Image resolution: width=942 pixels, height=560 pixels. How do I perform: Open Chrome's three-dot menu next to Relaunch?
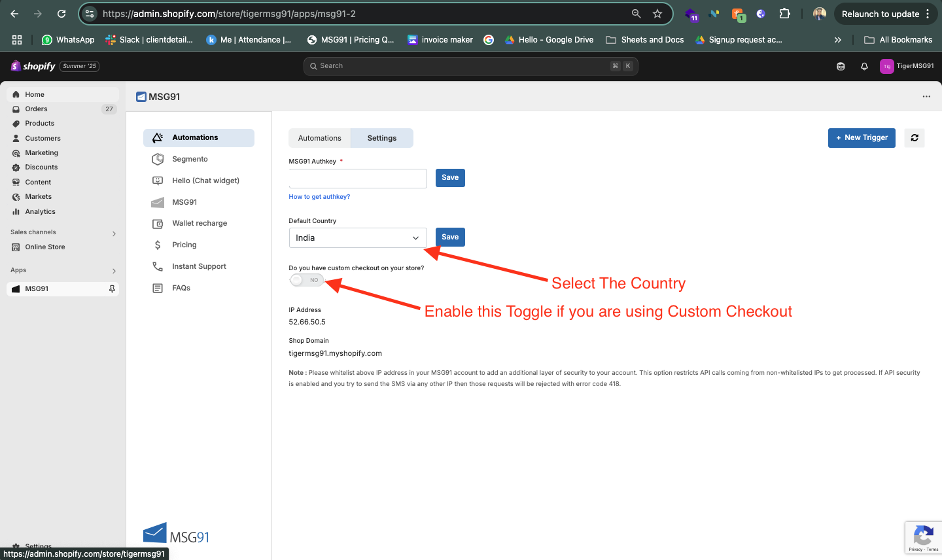[x=928, y=14]
